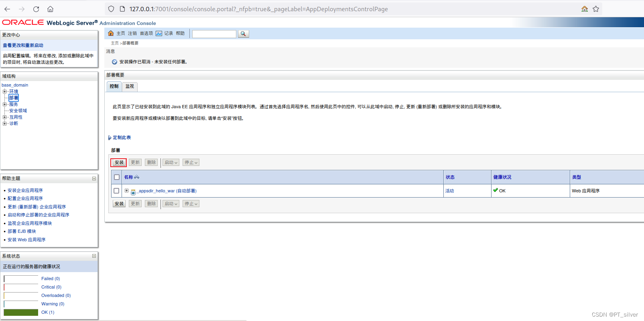Expand 定制此表 disclosure triangle
The height and width of the screenshot is (321, 644).
pos(110,137)
